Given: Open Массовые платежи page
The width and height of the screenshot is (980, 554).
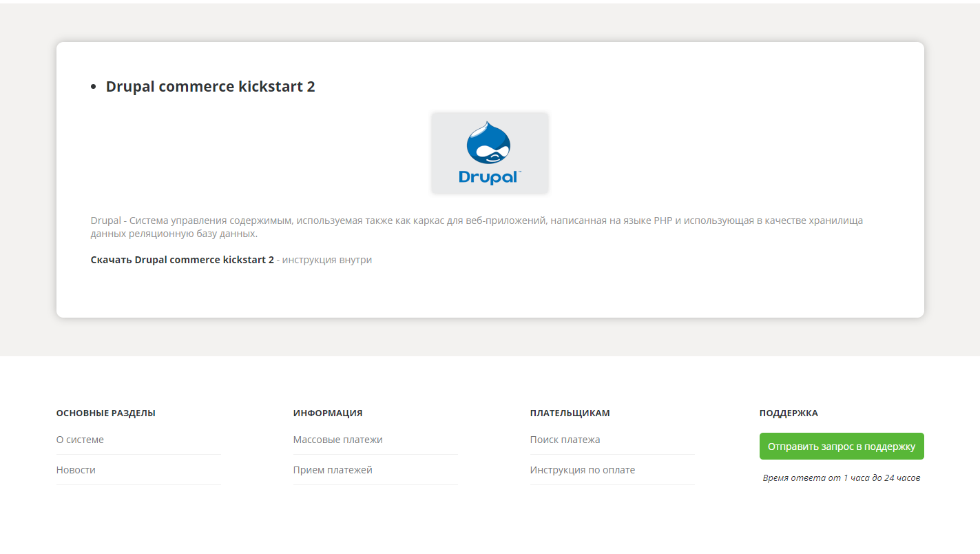Looking at the screenshot, I should point(337,439).
